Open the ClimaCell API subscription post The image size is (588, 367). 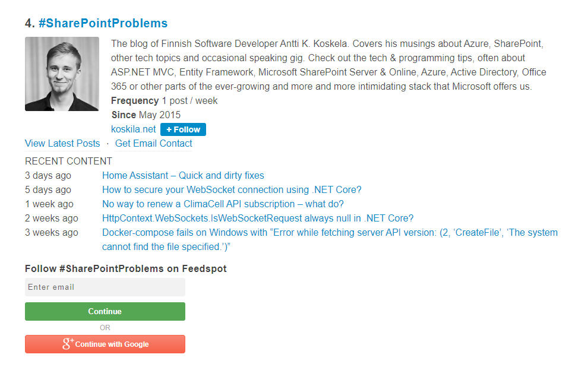click(223, 204)
